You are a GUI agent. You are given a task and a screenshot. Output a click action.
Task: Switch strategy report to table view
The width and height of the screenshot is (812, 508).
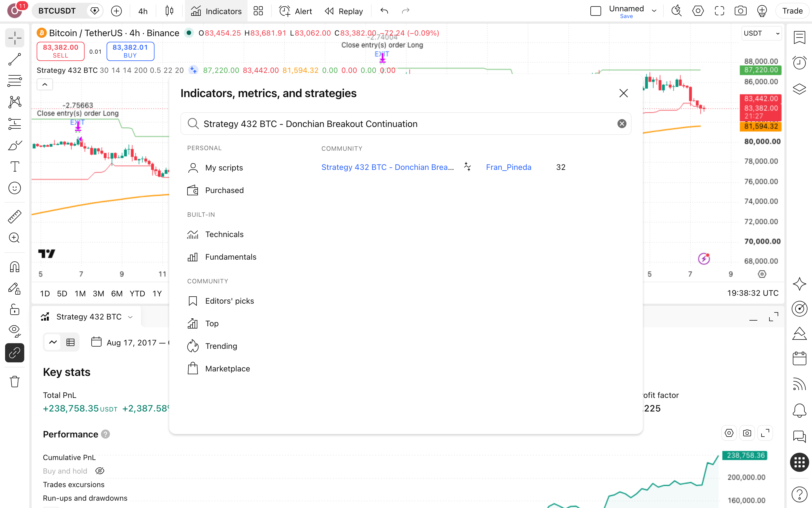tap(70, 342)
